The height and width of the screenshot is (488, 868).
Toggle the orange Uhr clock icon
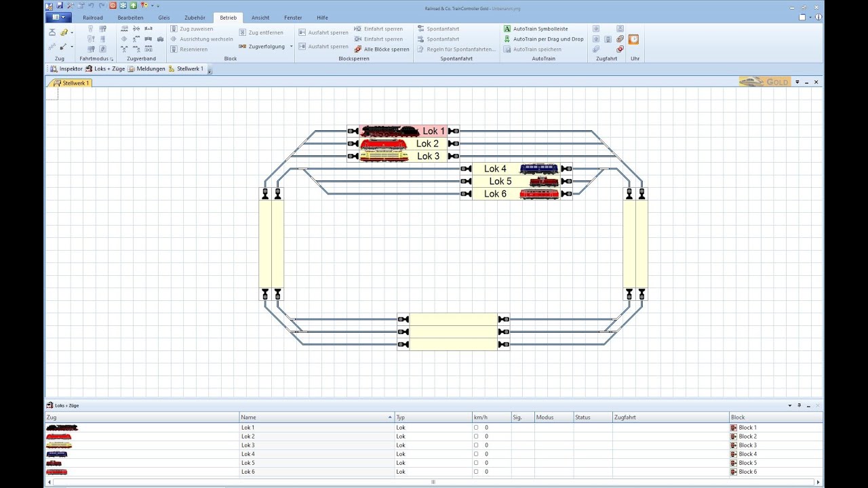coord(633,39)
